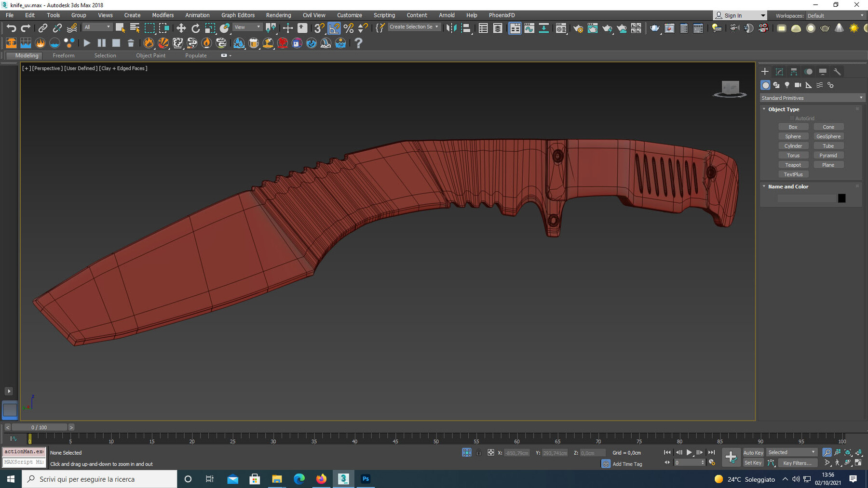Open the Hierarchy panel tab
Image resolution: width=868 pixels, height=488 pixels.
[794, 71]
